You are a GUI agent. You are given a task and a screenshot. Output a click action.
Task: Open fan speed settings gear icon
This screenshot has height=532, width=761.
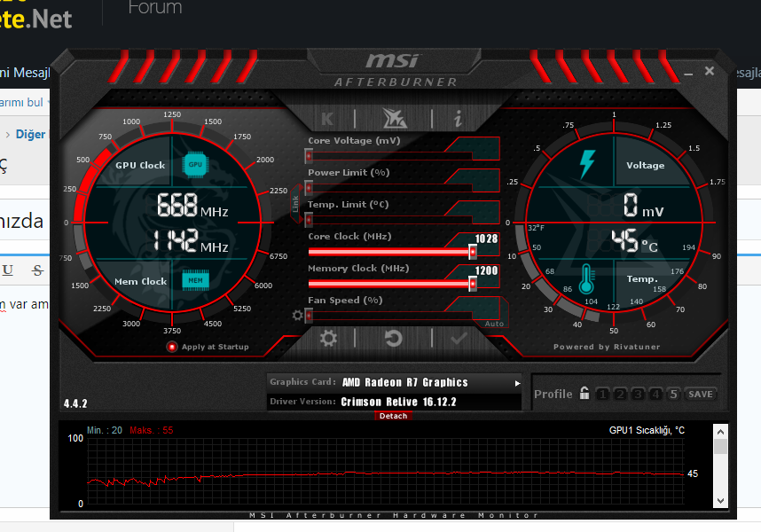pos(297,316)
